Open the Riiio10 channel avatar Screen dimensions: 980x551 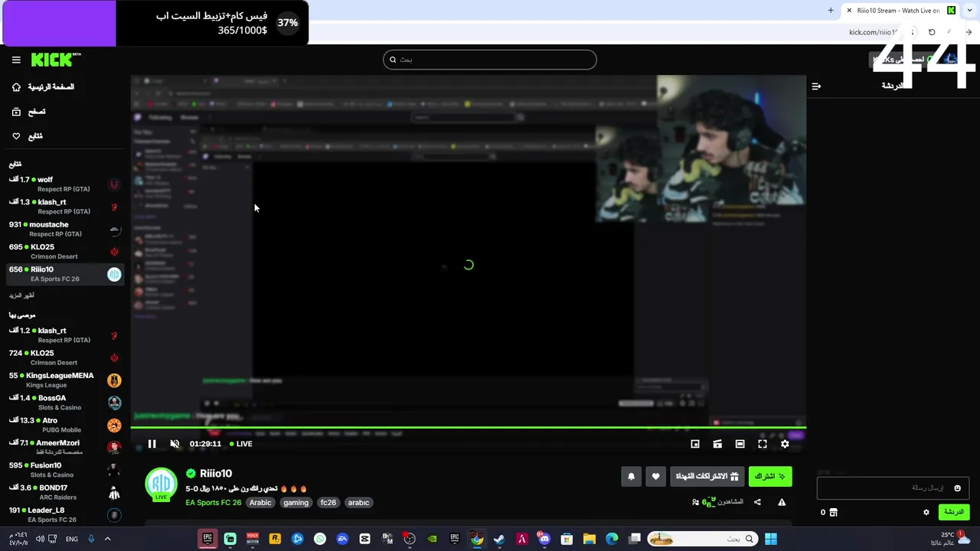(x=161, y=484)
